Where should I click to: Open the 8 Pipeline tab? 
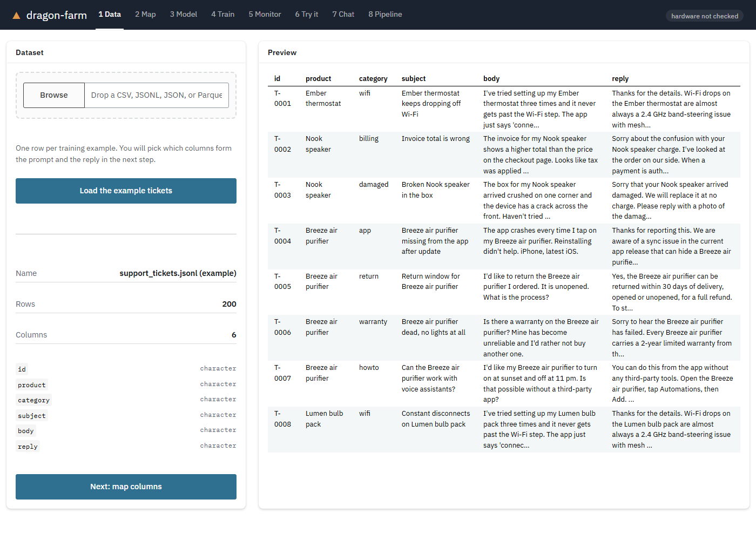[385, 15]
